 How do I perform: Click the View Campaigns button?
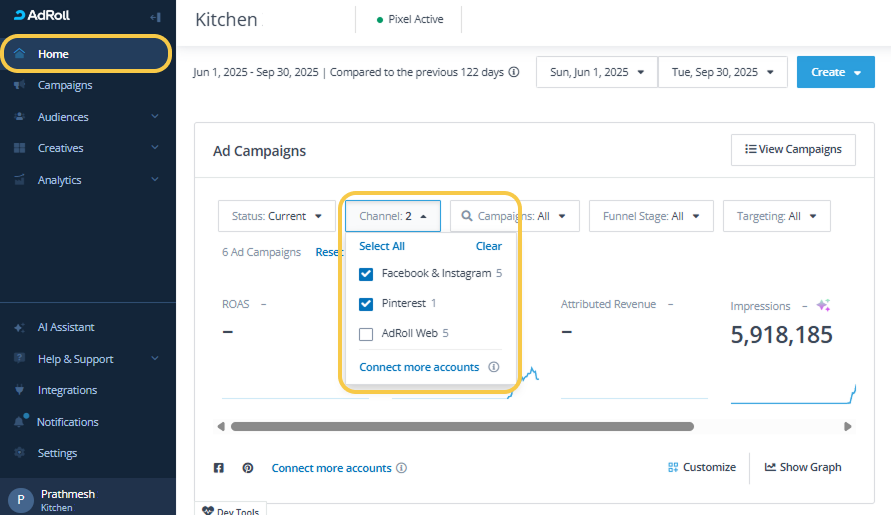793,150
